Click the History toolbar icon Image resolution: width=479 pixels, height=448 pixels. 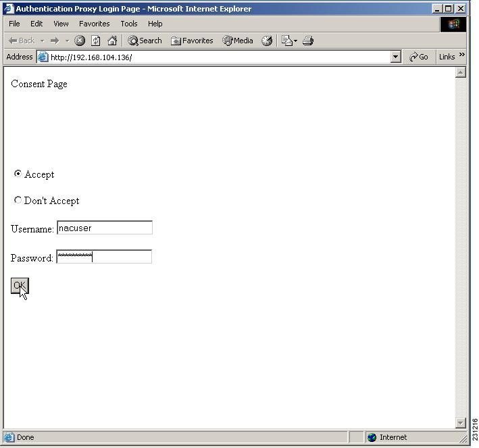tap(267, 41)
